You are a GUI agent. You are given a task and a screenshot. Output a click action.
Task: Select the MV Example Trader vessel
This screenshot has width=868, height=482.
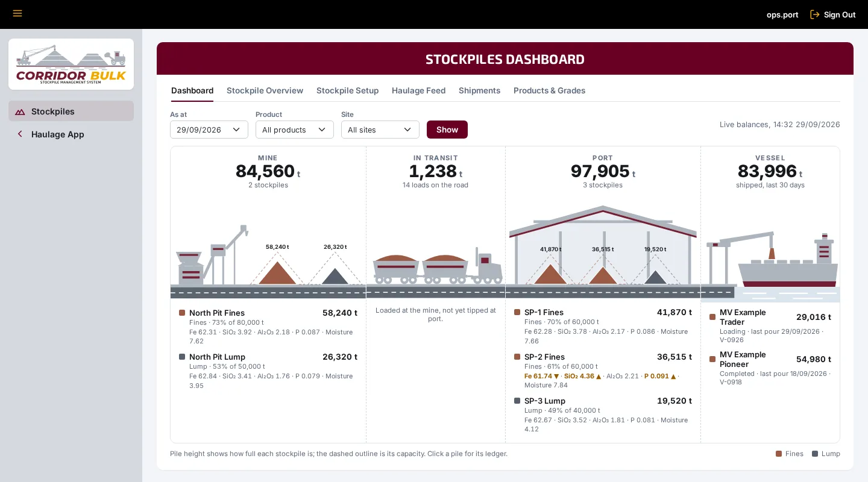[770, 326]
